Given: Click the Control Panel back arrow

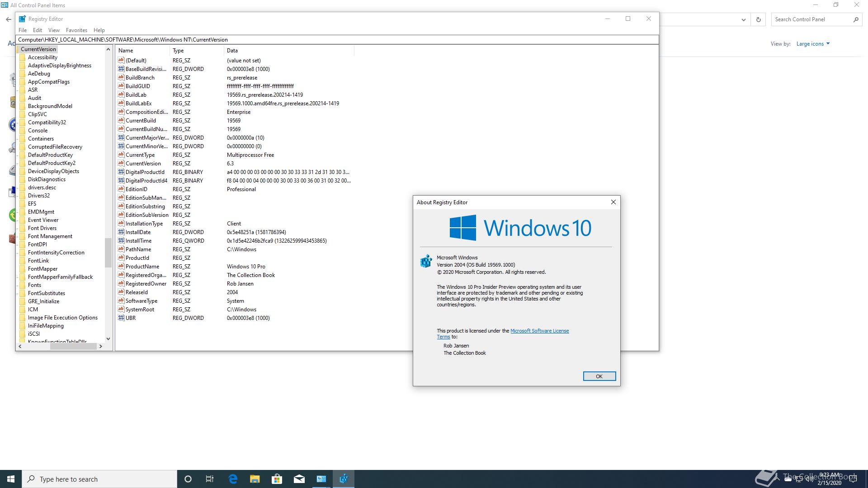Looking at the screenshot, I should (x=8, y=19).
